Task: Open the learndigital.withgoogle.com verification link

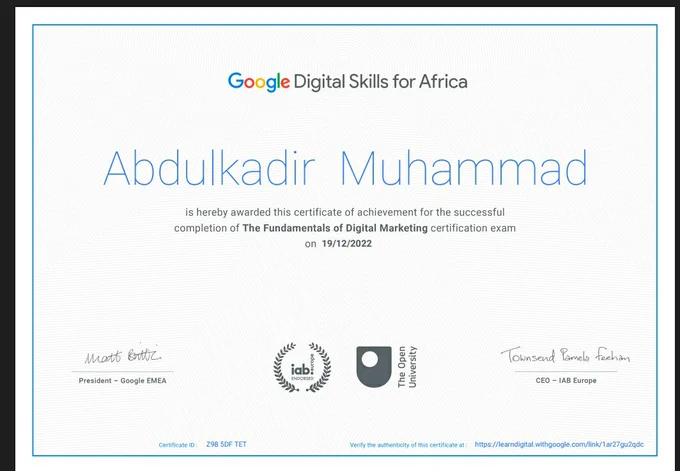Action: coord(559,445)
